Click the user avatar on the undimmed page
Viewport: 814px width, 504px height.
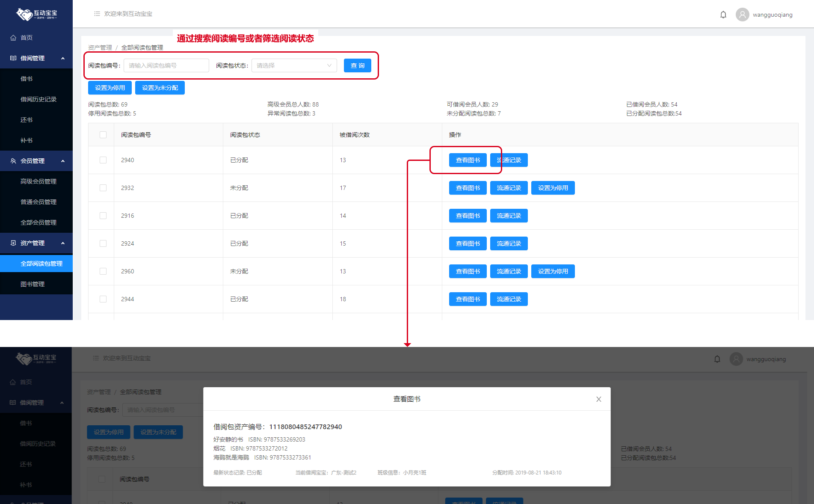pyautogui.click(x=743, y=15)
